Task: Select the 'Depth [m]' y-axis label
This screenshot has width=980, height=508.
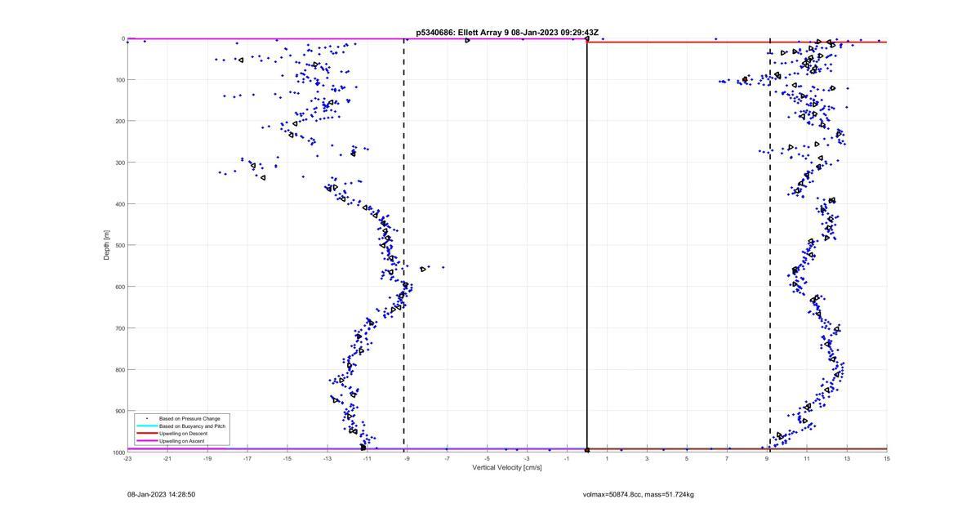Action: [x=107, y=245]
